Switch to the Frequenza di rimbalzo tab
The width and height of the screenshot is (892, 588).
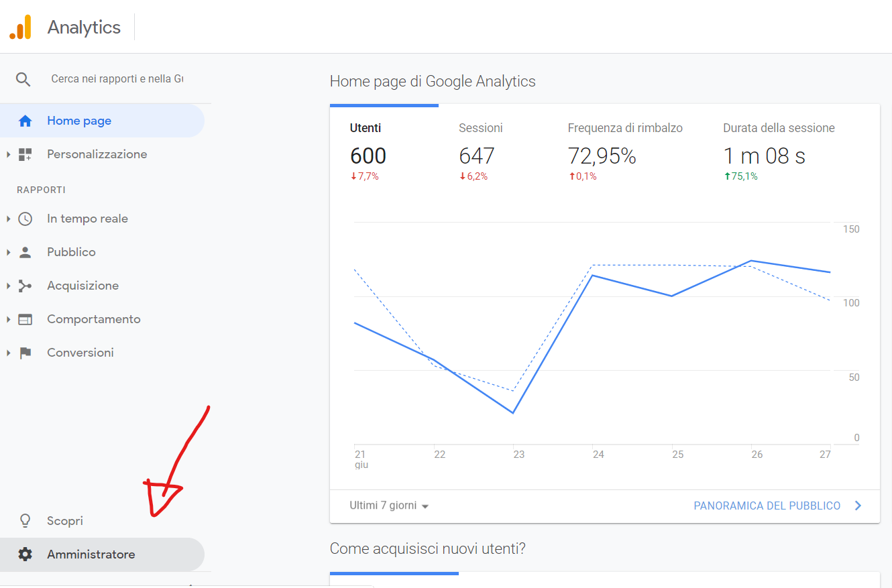[625, 148]
